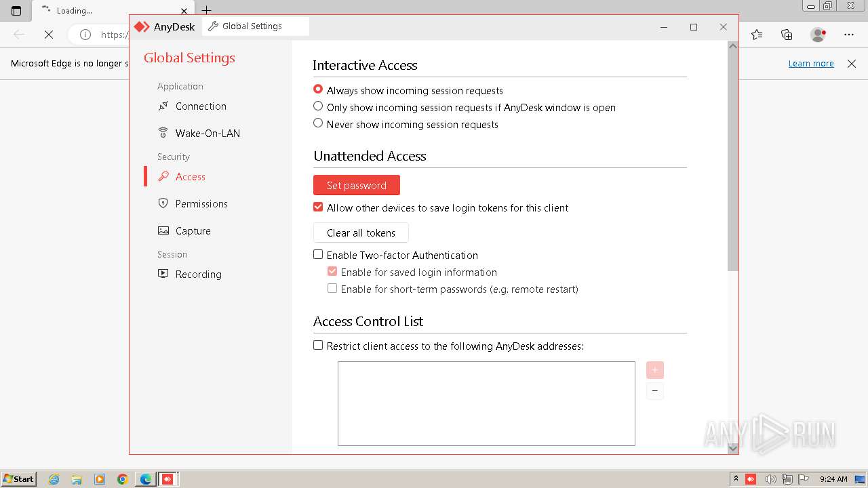Open the Connection settings icon

point(163,106)
